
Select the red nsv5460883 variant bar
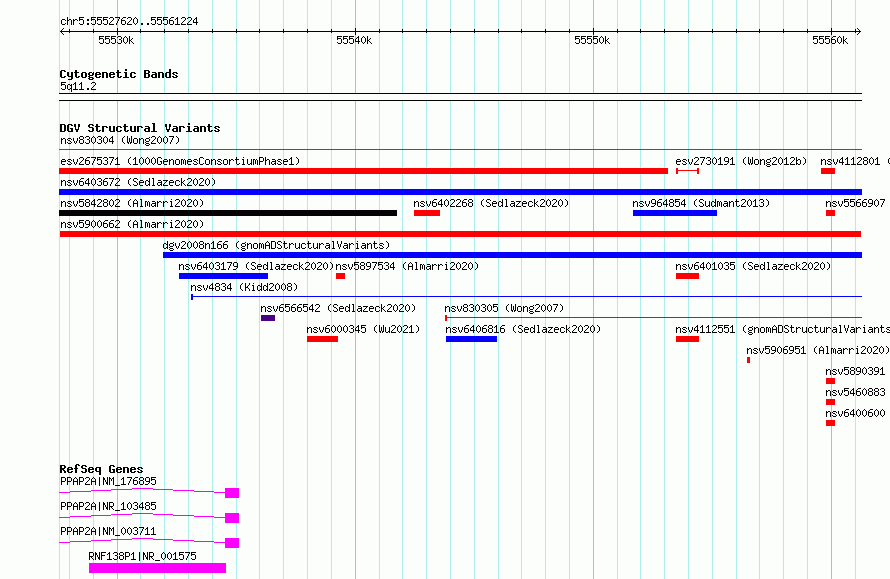[x=830, y=402]
